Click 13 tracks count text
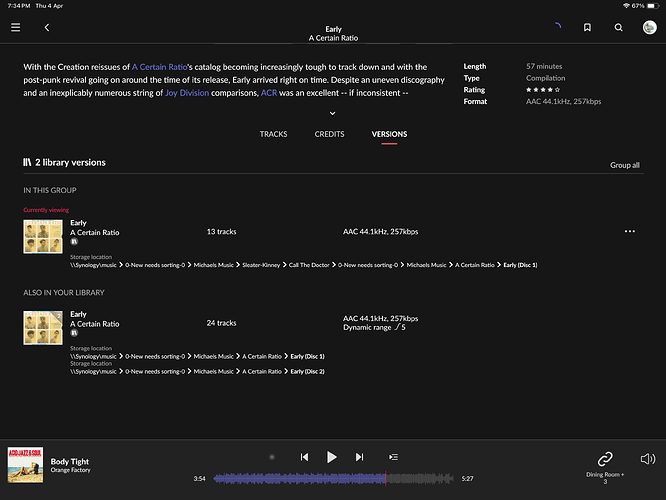666x500 pixels. click(x=221, y=232)
